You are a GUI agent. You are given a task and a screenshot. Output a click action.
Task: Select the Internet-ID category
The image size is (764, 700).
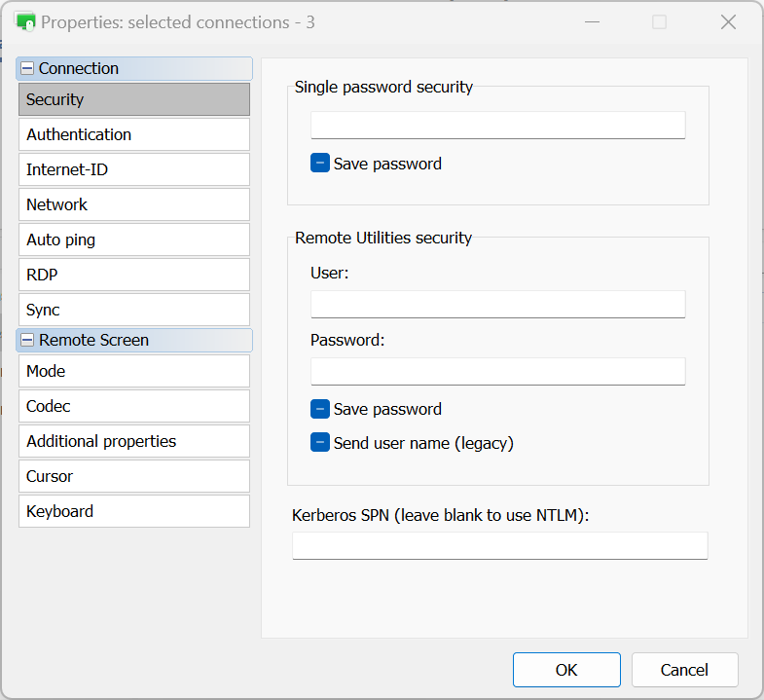pyautogui.click(x=134, y=169)
